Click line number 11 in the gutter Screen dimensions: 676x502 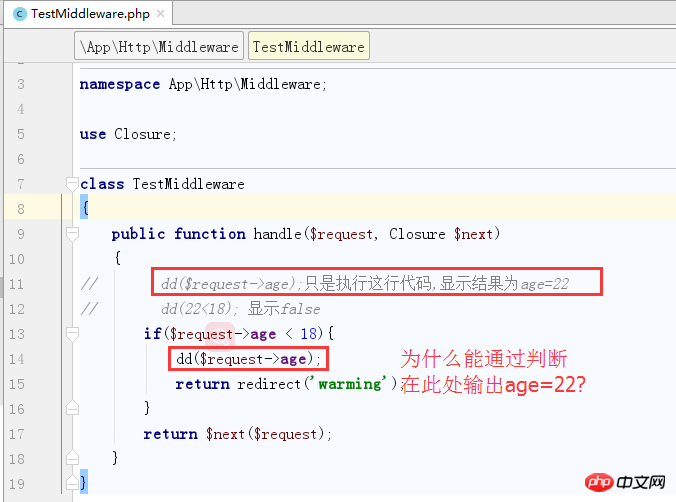click(16, 284)
